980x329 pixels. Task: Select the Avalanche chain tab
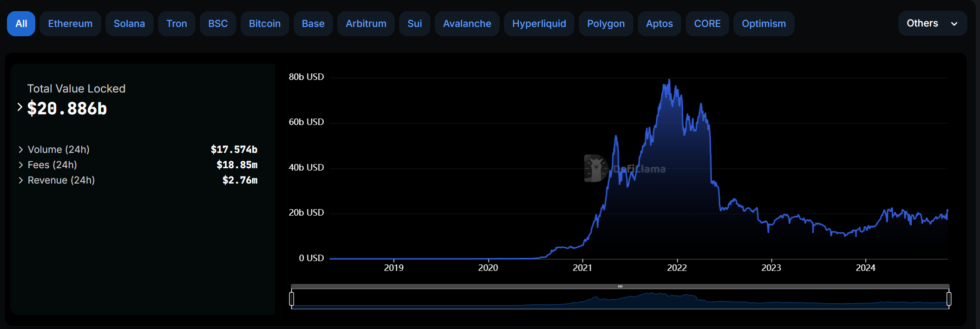467,24
